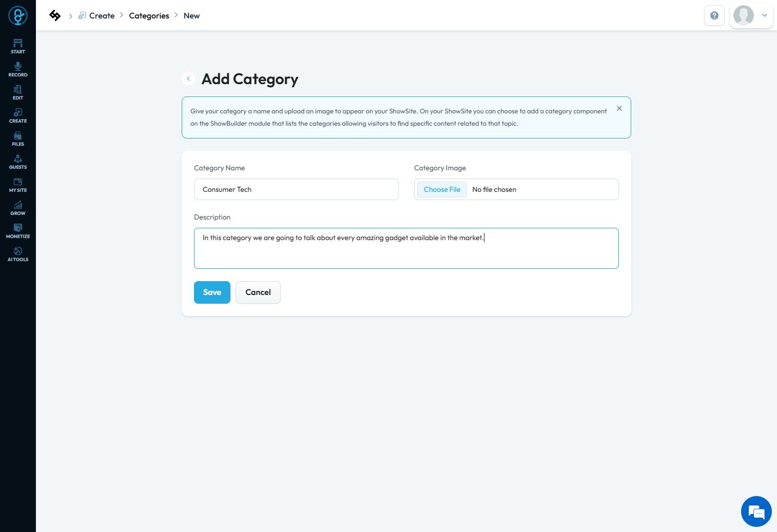Image resolution: width=777 pixels, height=532 pixels.
Task: Open the live chat bubble
Action: 756,511
